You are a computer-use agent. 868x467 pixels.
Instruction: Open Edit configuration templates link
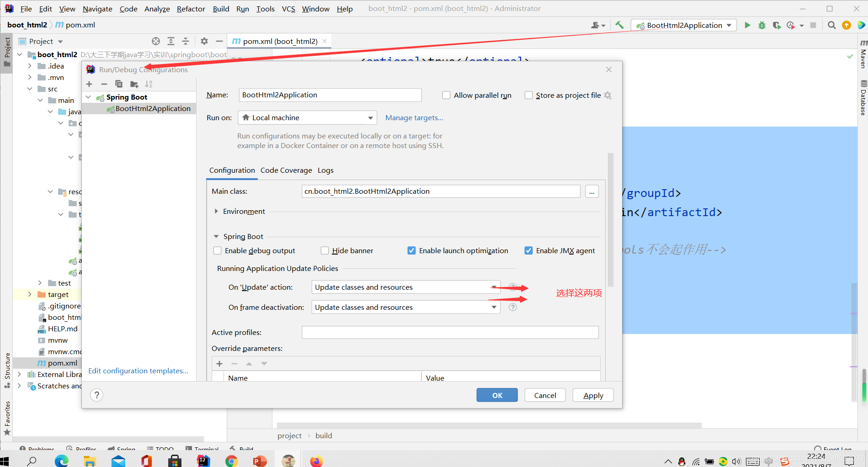[138, 371]
